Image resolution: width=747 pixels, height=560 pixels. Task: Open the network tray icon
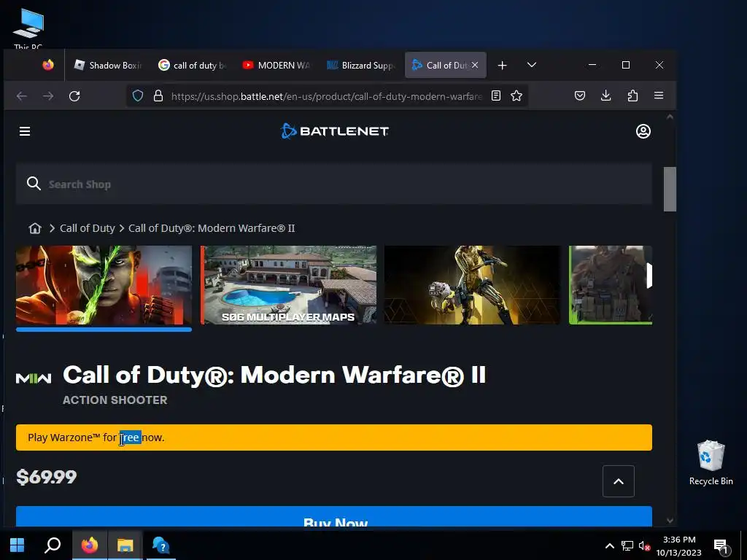(627, 545)
